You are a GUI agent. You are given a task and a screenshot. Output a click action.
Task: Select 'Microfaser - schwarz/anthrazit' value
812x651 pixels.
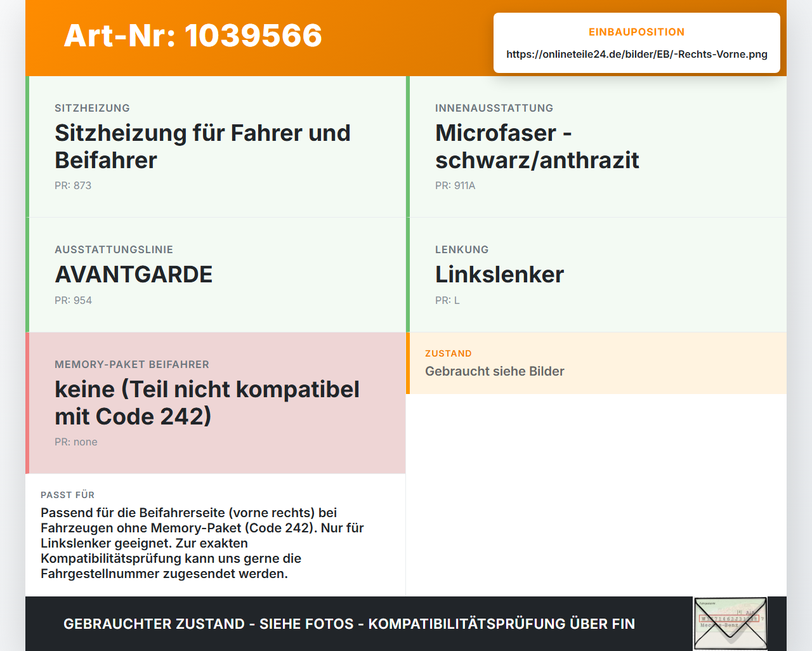click(x=537, y=147)
